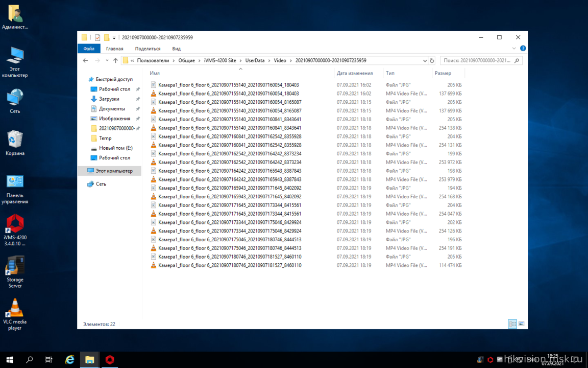Go up one folder level arrow
588x368 pixels.
(x=115, y=60)
